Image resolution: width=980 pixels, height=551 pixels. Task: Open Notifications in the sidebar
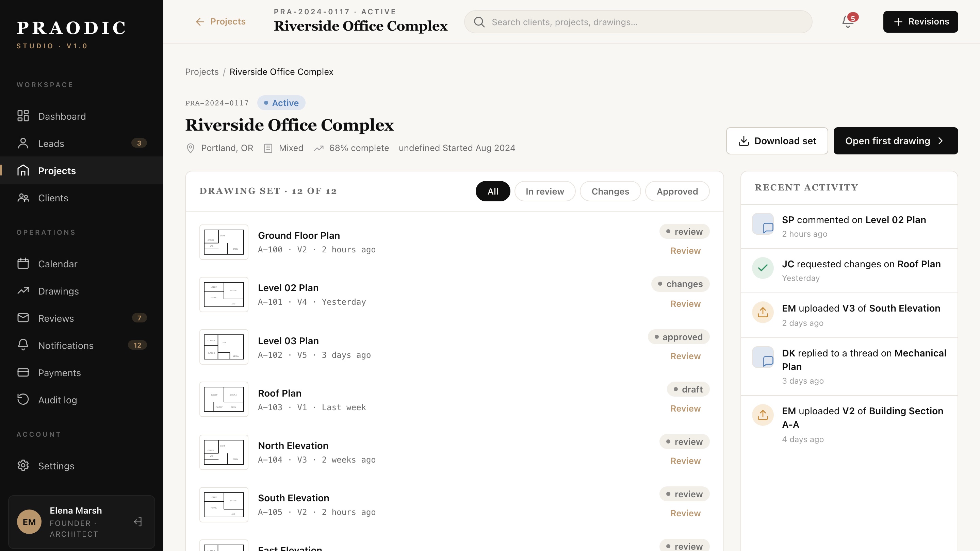click(81, 345)
